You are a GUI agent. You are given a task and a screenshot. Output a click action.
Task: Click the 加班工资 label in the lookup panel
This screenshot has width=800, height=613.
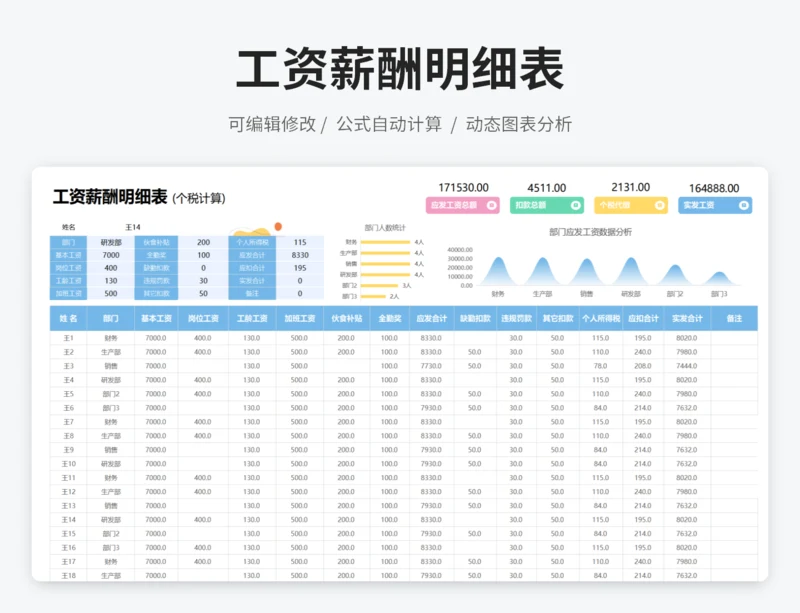pos(68,293)
